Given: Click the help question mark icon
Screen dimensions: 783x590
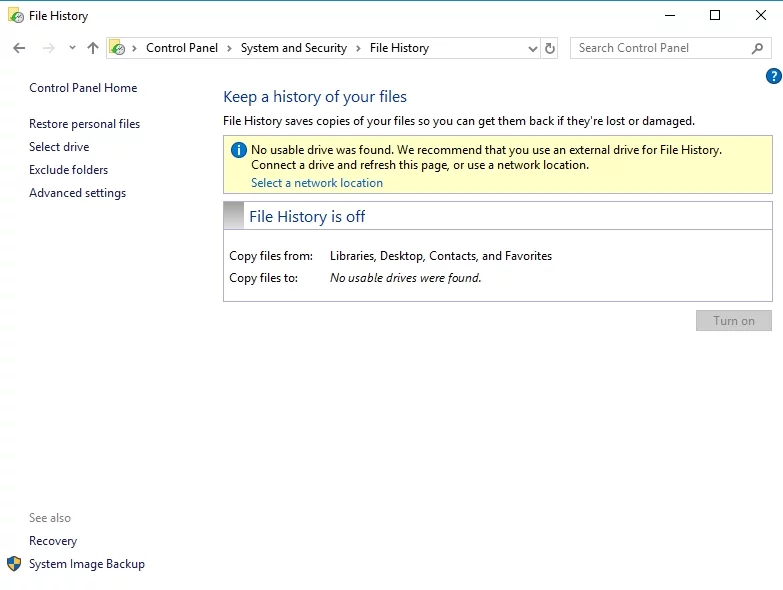Looking at the screenshot, I should point(773,76).
